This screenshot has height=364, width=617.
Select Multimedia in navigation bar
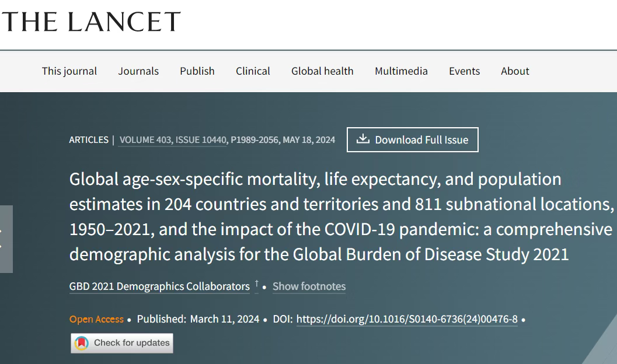(x=401, y=71)
